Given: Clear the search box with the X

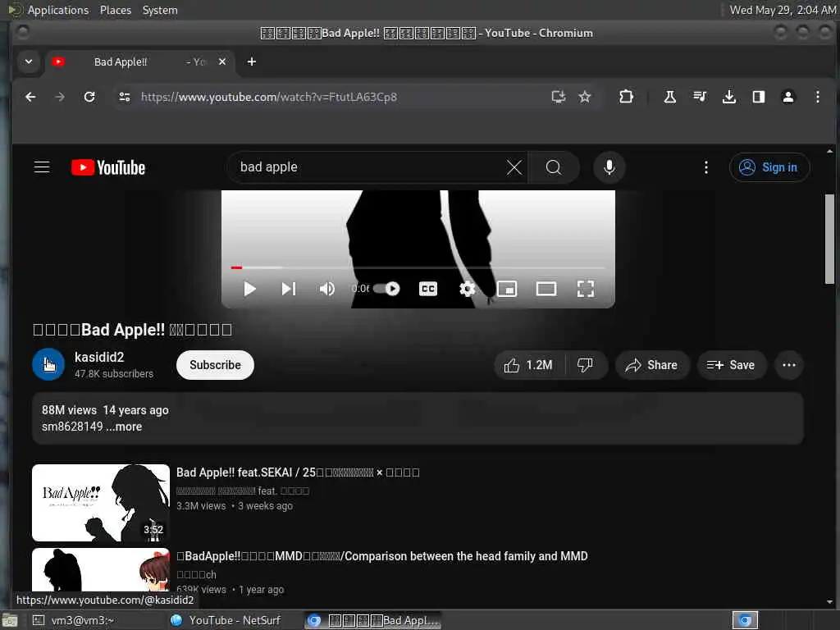Looking at the screenshot, I should (x=514, y=167).
